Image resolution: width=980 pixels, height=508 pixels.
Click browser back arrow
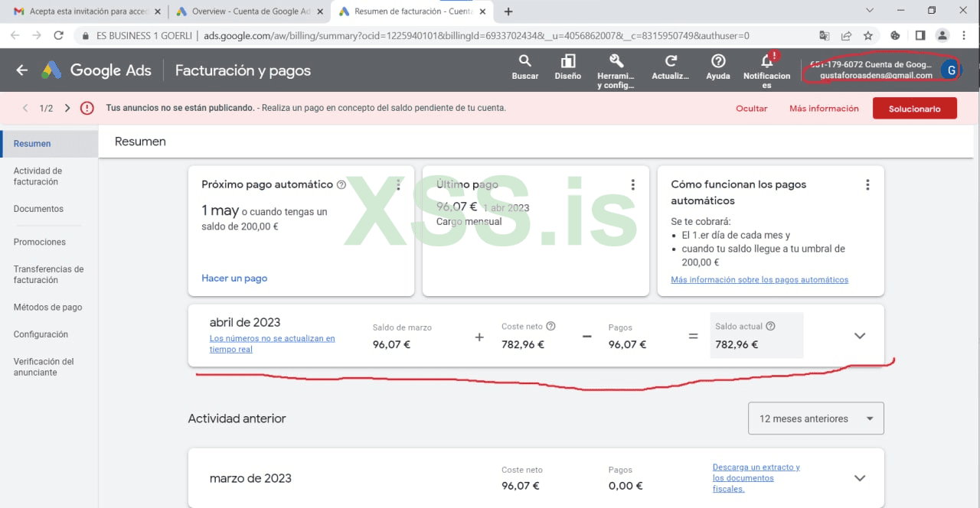point(15,35)
